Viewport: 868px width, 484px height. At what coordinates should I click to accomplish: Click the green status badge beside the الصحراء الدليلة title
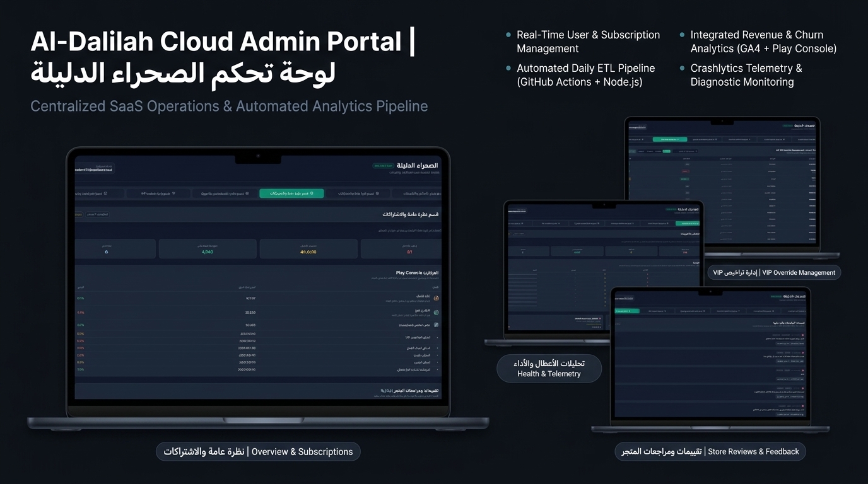click(x=383, y=166)
